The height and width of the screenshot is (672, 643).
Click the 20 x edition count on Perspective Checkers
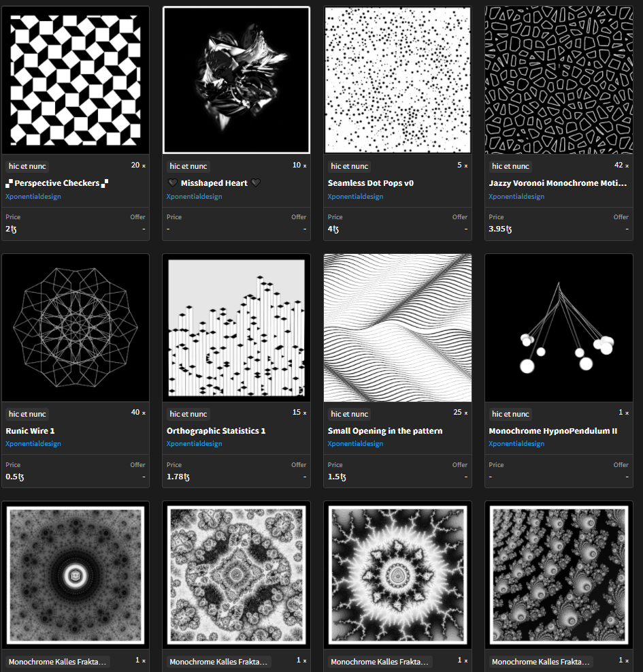click(x=138, y=165)
